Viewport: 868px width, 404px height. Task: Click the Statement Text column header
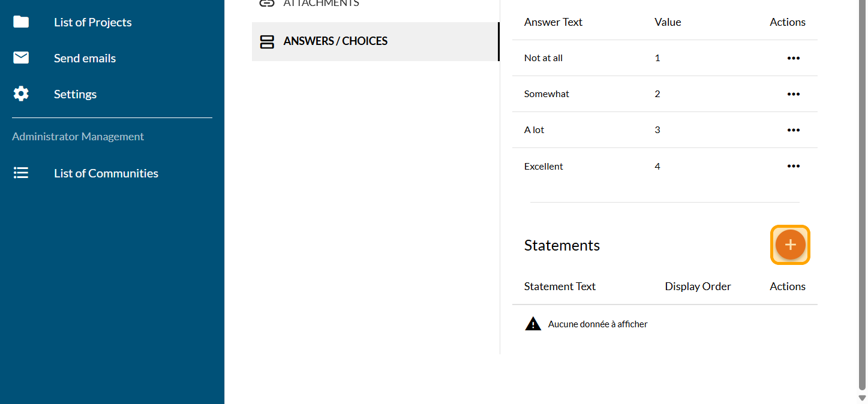tap(560, 287)
